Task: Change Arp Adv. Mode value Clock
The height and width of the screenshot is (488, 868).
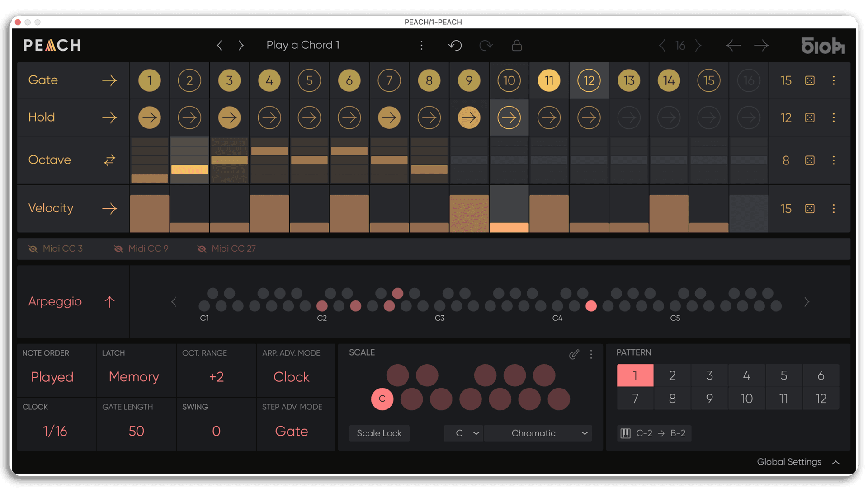Action: point(291,377)
